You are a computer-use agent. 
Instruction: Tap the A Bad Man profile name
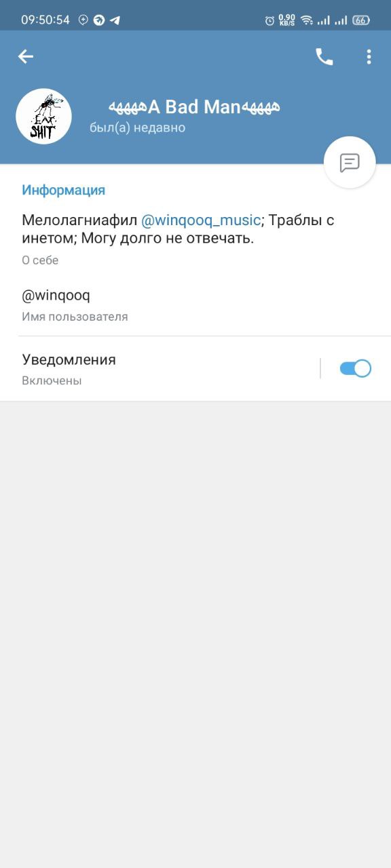click(x=194, y=106)
